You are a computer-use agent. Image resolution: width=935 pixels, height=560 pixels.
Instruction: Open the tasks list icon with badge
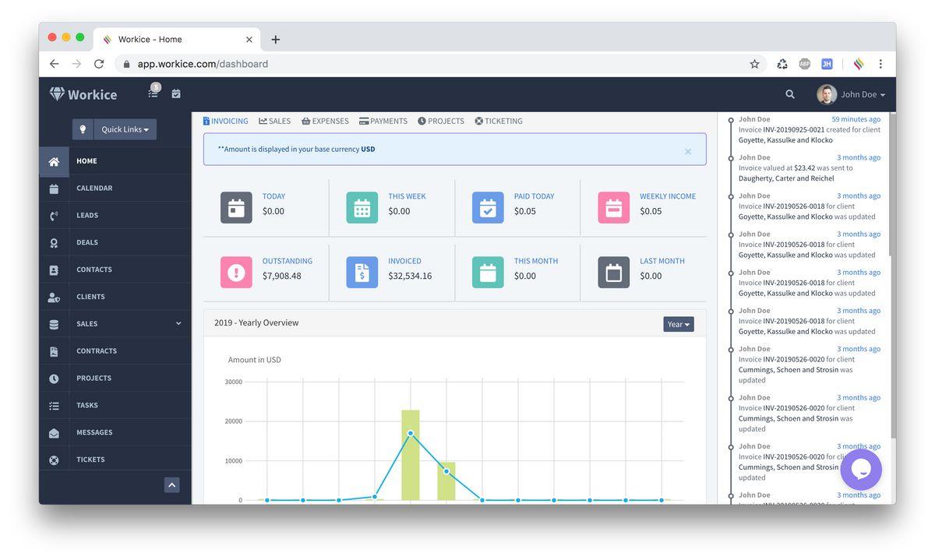coord(153,93)
